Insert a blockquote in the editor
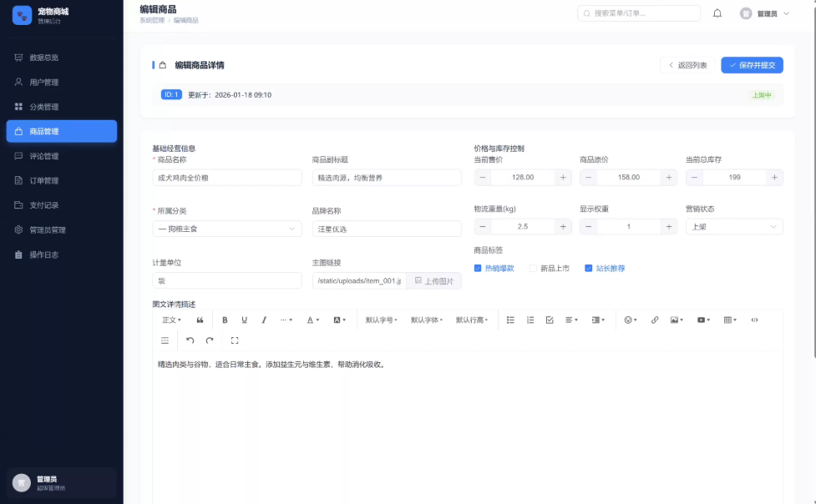This screenshot has width=816, height=504. tap(200, 320)
